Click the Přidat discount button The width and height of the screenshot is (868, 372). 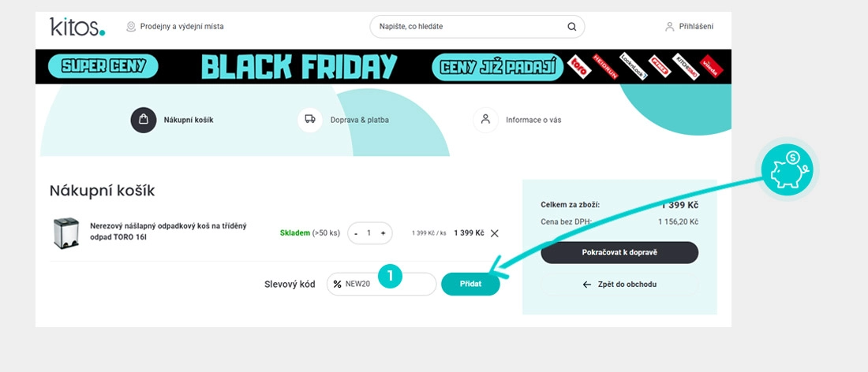(x=470, y=284)
